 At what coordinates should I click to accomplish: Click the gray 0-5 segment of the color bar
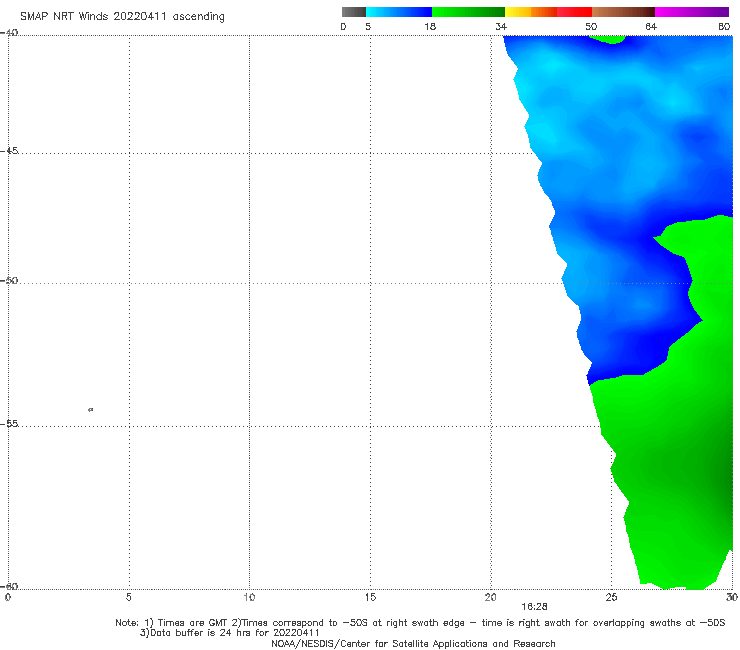click(354, 12)
